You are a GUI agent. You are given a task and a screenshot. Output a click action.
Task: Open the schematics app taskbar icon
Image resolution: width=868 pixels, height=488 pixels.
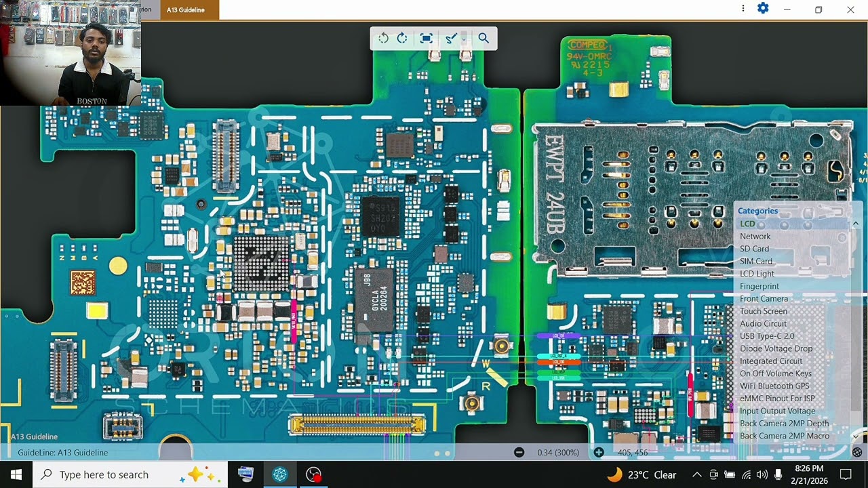point(280,474)
